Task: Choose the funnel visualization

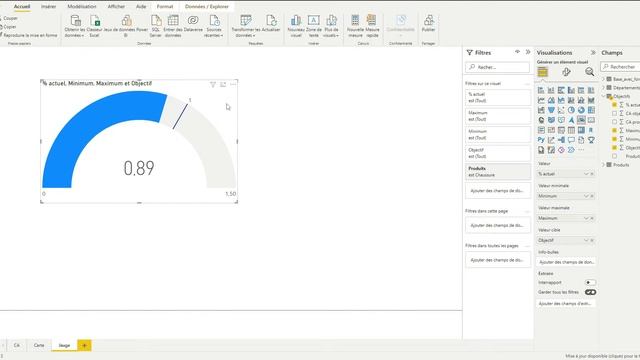Action: (551, 110)
